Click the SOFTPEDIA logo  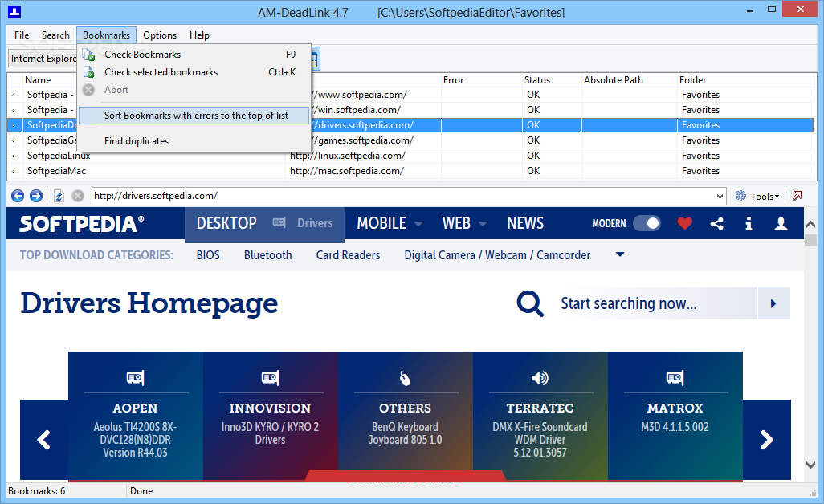click(81, 224)
